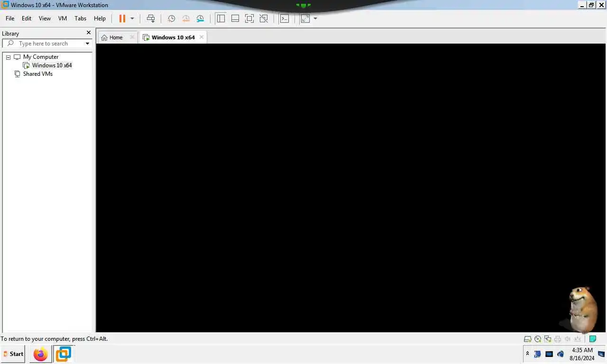Open the Edit menu
This screenshot has width=607, height=364.
27,18
